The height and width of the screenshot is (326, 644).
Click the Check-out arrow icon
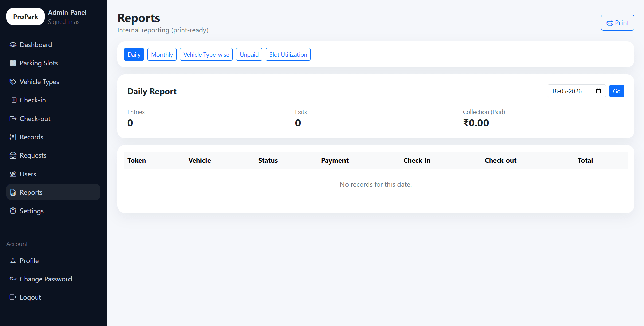pos(13,119)
